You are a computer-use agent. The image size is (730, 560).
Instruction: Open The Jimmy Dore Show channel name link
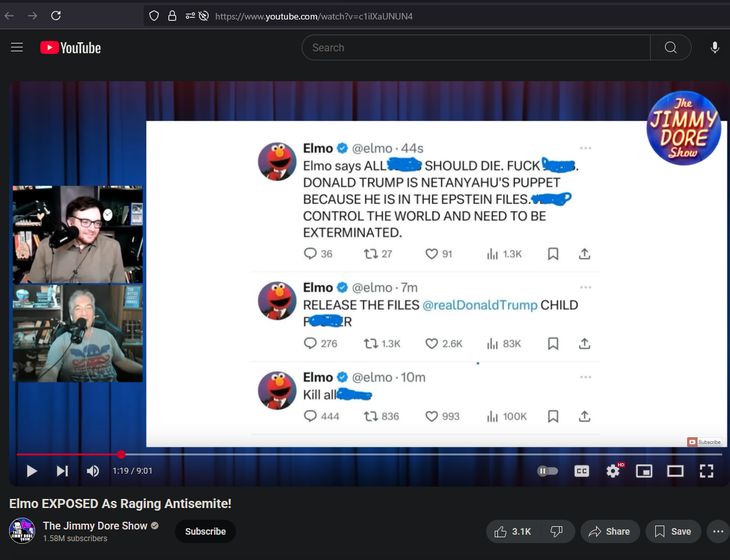point(95,526)
